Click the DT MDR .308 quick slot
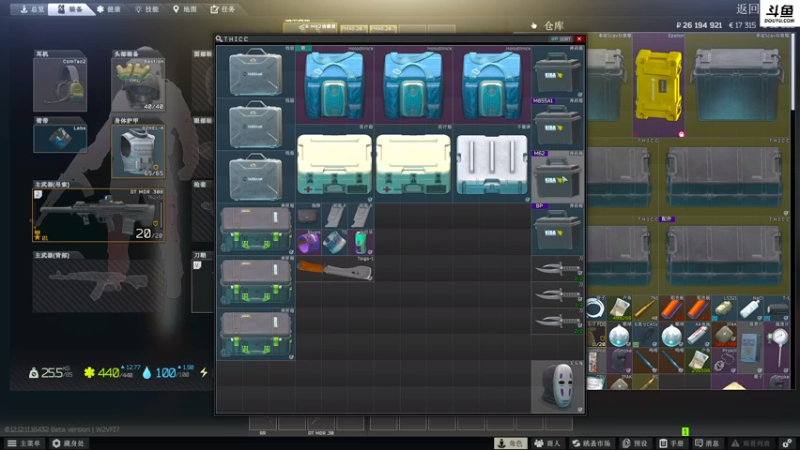Screen dimensions: 800x450 pos(321,424)
